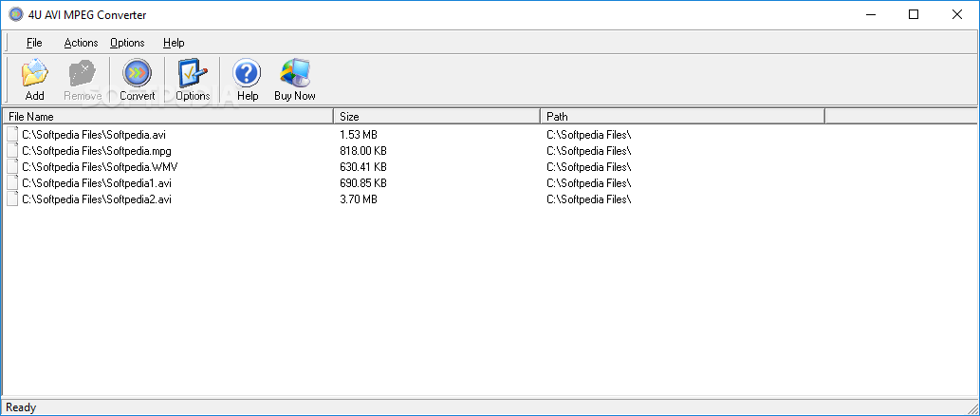Open the Help menu in menu bar
The height and width of the screenshot is (416, 980).
[174, 43]
